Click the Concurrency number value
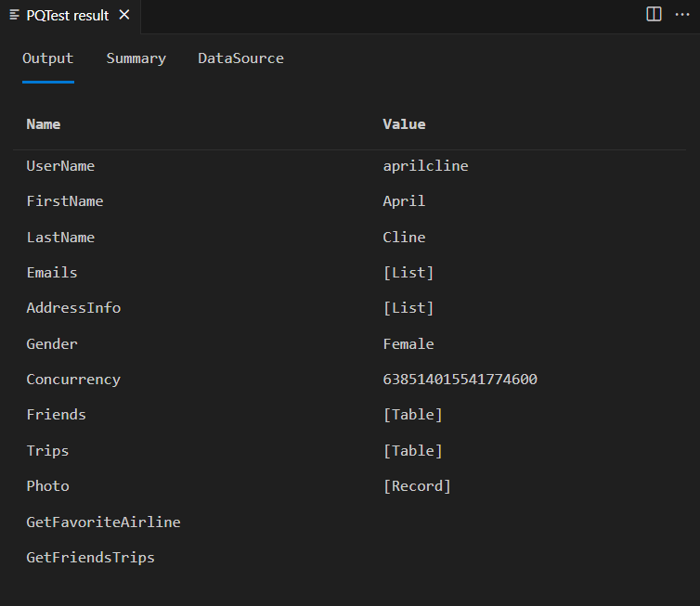This screenshot has width=700, height=606. point(460,380)
